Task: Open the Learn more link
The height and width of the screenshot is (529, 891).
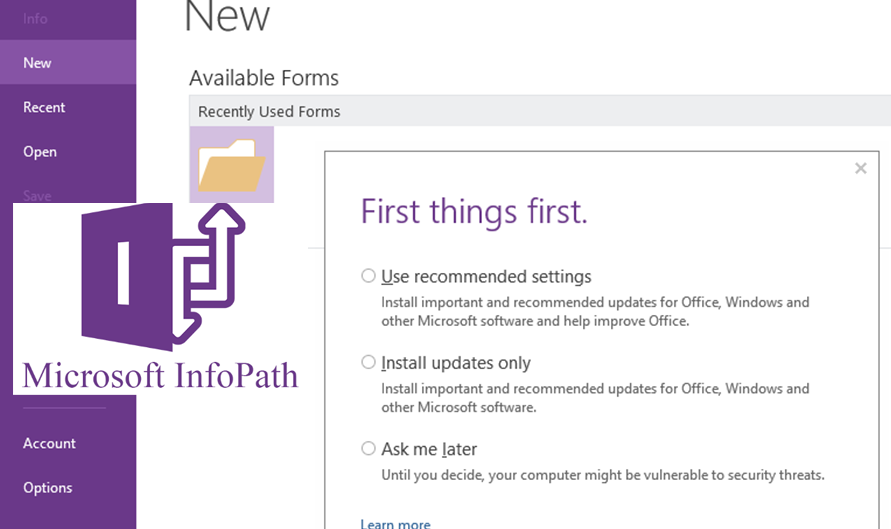Action: click(x=395, y=523)
